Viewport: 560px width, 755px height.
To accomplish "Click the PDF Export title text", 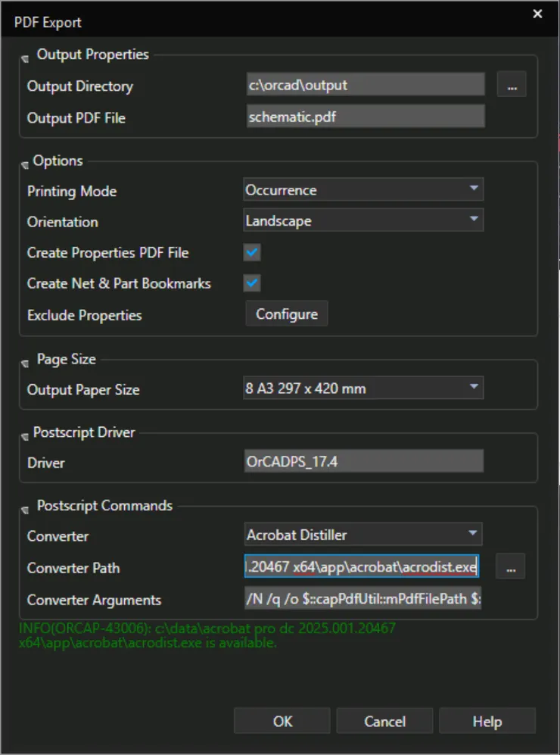I will pyautogui.click(x=48, y=22).
